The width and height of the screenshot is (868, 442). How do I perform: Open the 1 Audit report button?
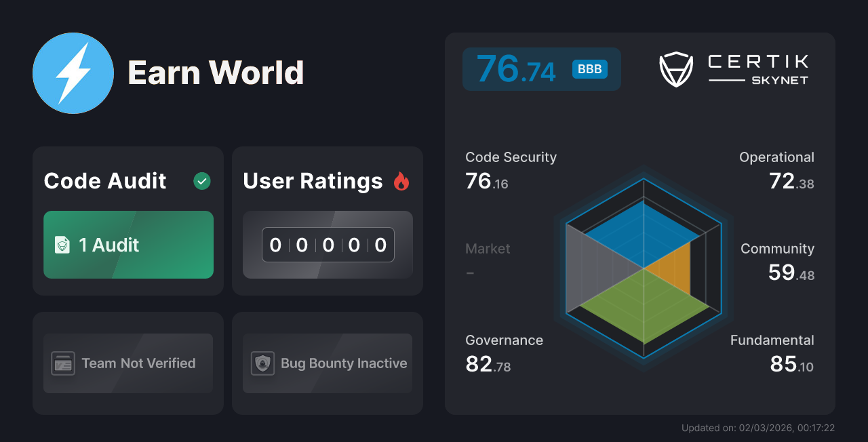[128, 245]
